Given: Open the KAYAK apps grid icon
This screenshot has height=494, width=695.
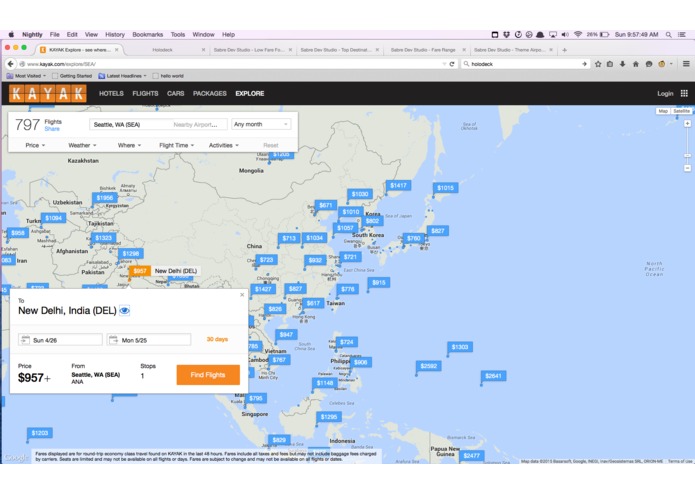Looking at the screenshot, I should pyautogui.click(x=684, y=93).
